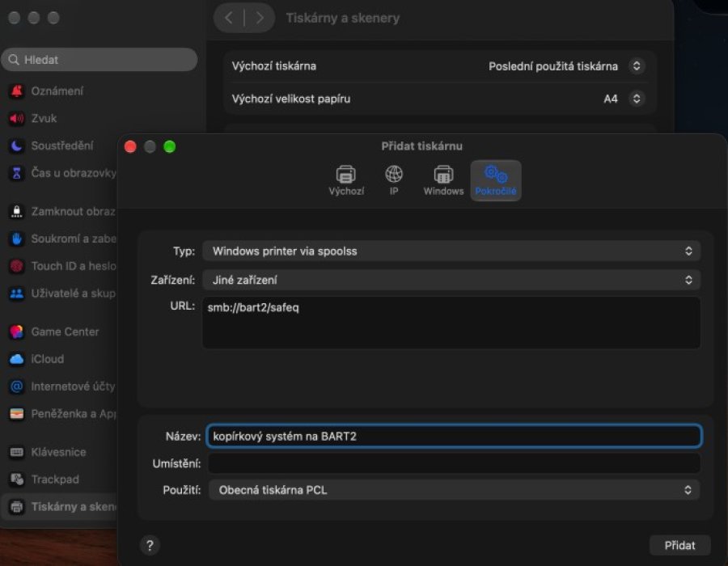728x566 pixels.
Task: Open the Typ dropdown
Action: pos(451,251)
